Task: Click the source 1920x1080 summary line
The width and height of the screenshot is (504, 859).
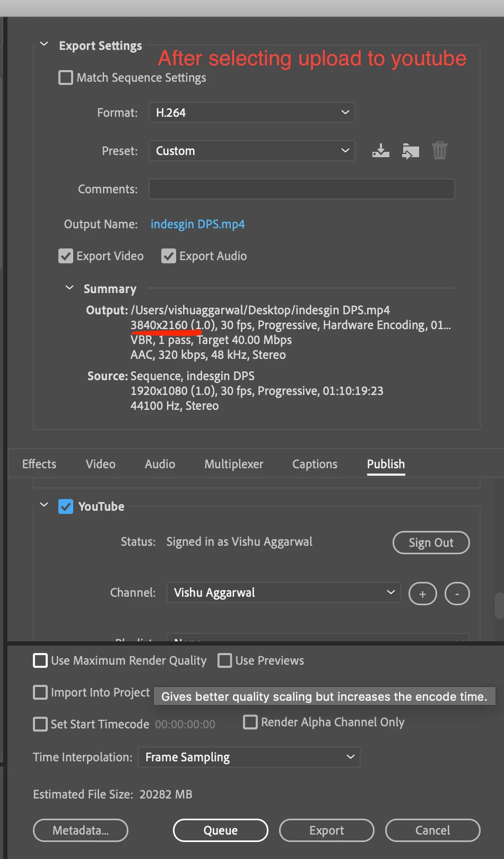Action: point(257,391)
